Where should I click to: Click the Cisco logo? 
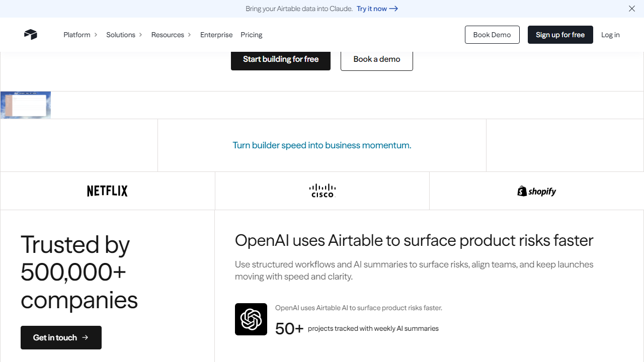coord(322,191)
